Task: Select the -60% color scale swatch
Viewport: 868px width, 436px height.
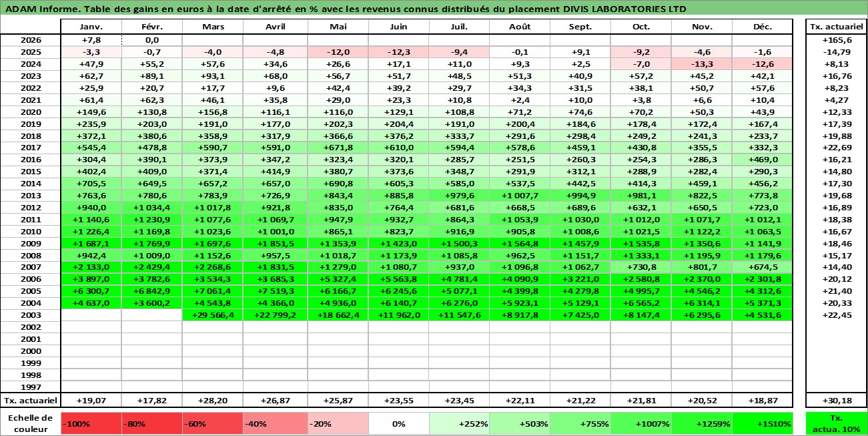Action: 212,423
